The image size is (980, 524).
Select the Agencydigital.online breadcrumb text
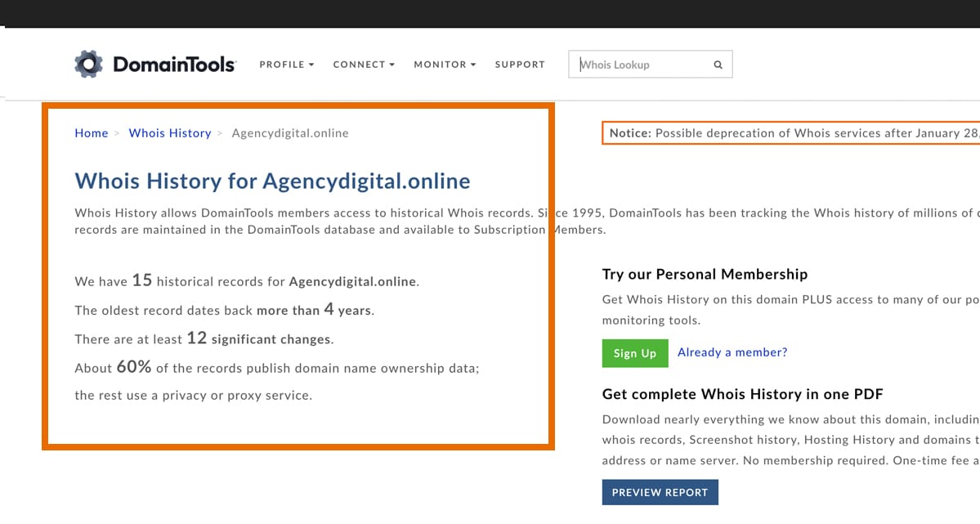[x=290, y=133]
